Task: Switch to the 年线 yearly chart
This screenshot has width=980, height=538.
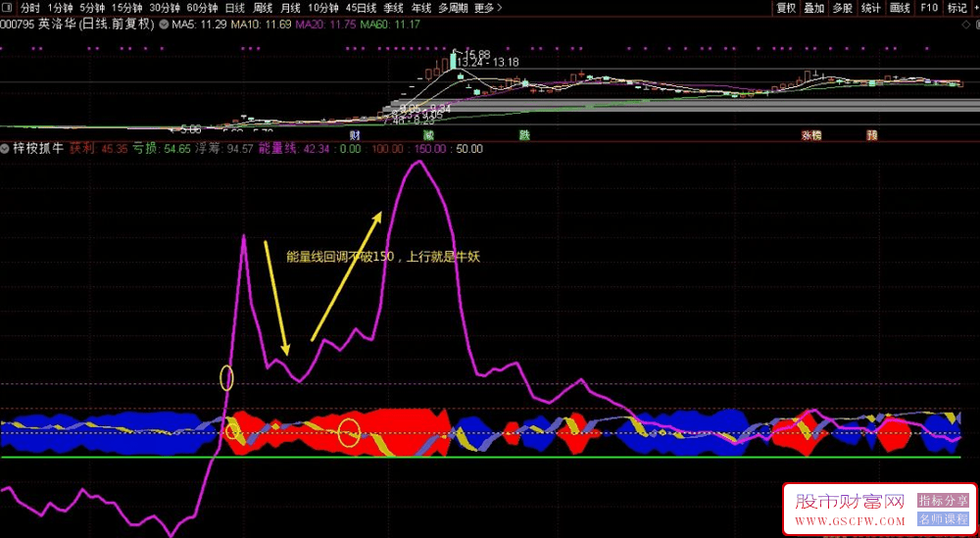Action: (420, 8)
